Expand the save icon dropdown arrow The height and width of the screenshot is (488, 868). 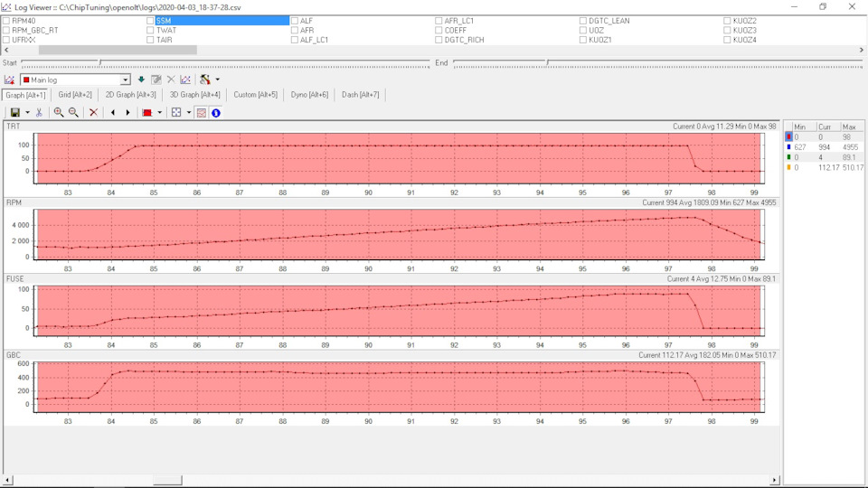coord(27,112)
